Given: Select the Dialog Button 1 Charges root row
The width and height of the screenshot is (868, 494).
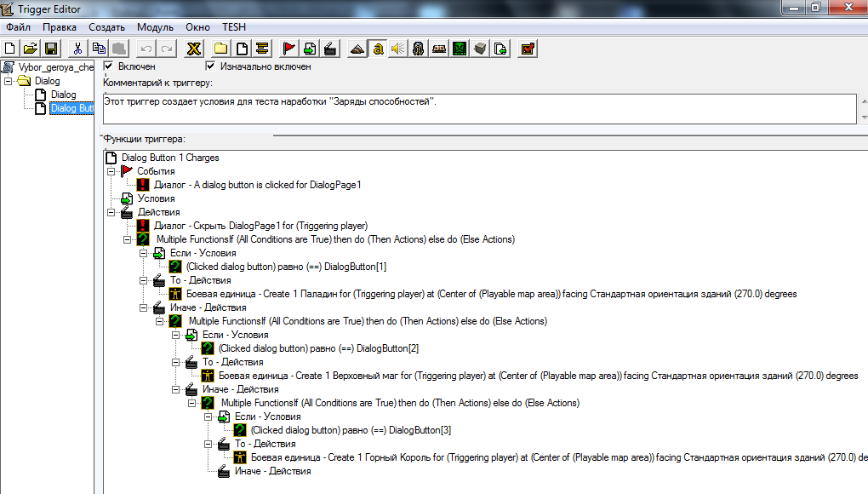Looking at the screenshot, I should (x=170, y=158).
